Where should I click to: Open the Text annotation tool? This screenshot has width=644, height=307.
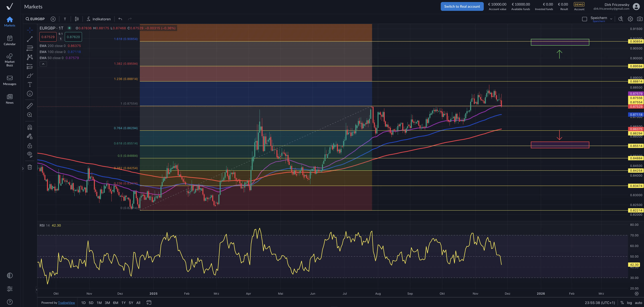[x=30, y=85]
